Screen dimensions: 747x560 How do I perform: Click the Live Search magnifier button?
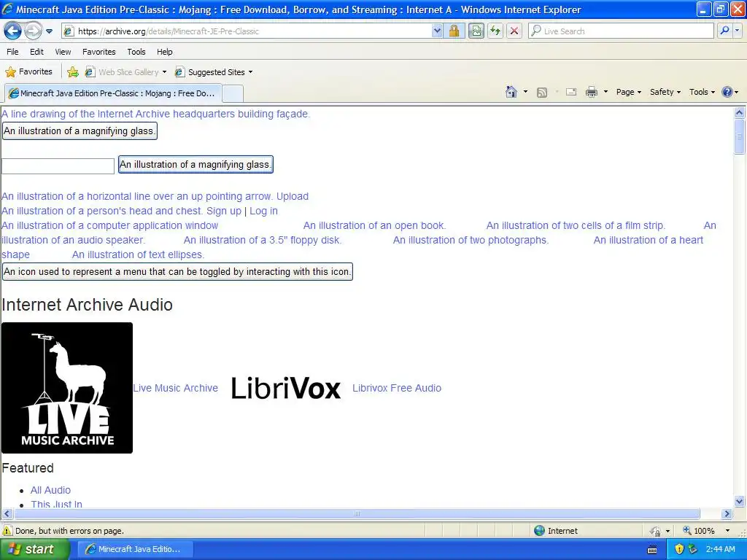(x=724, y=31)
